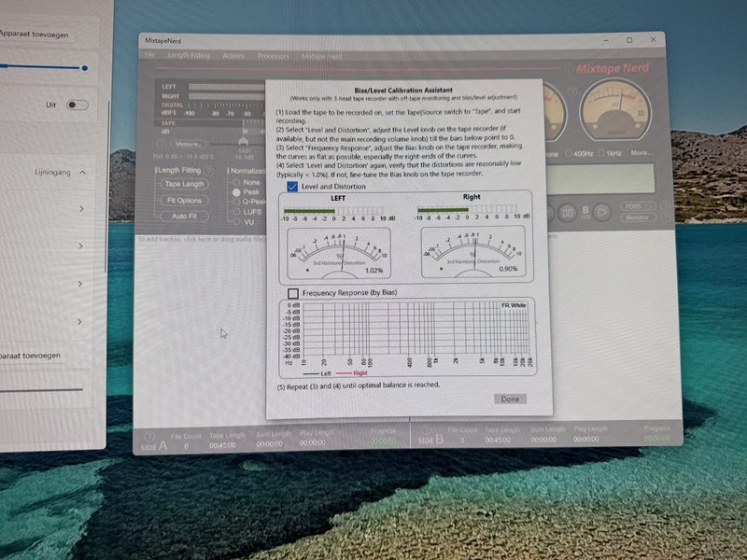Select the VU normalization radio button
Image resolution: width=747 pixels, height=560 pixels.
click(236, 222)
